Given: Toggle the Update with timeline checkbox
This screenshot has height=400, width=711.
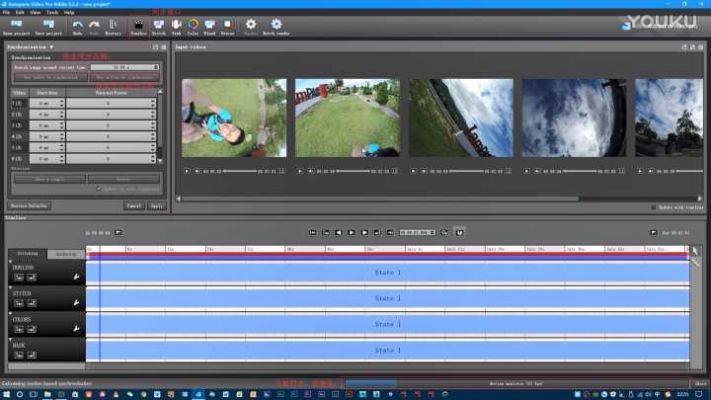Looking at the screenshot, I should click(x=653, y=207).
